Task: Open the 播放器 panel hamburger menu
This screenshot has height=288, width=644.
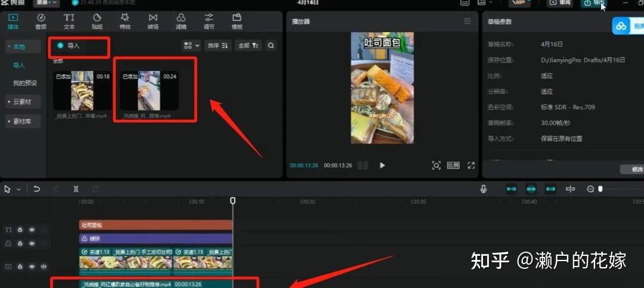Action: [x=467, y=21]
